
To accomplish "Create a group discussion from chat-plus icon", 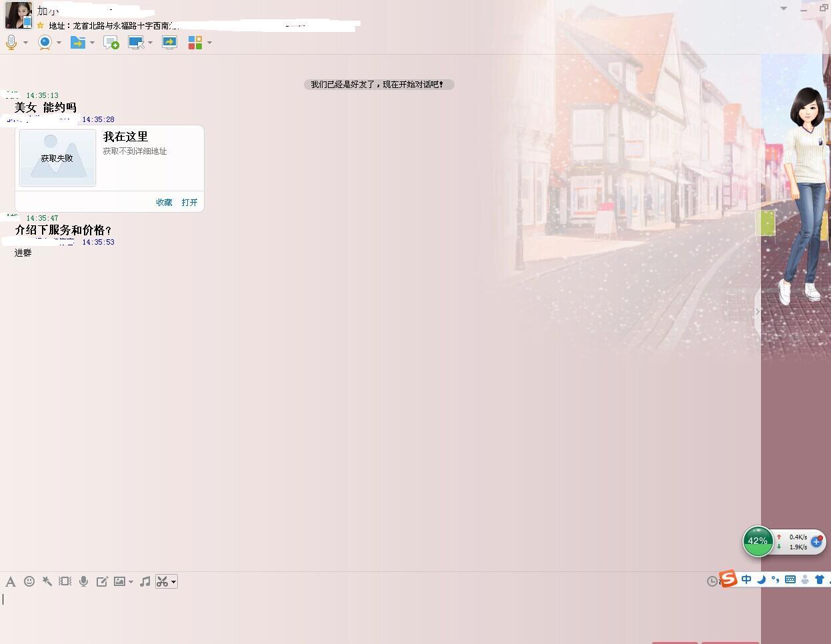I will pyautogui.click(x=111, y=43).
